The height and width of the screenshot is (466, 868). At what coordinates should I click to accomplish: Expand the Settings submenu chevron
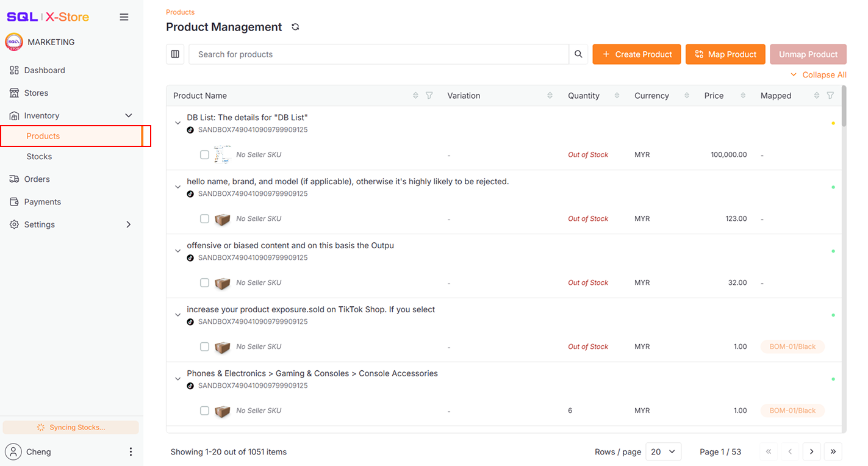(x=129, y=224)
